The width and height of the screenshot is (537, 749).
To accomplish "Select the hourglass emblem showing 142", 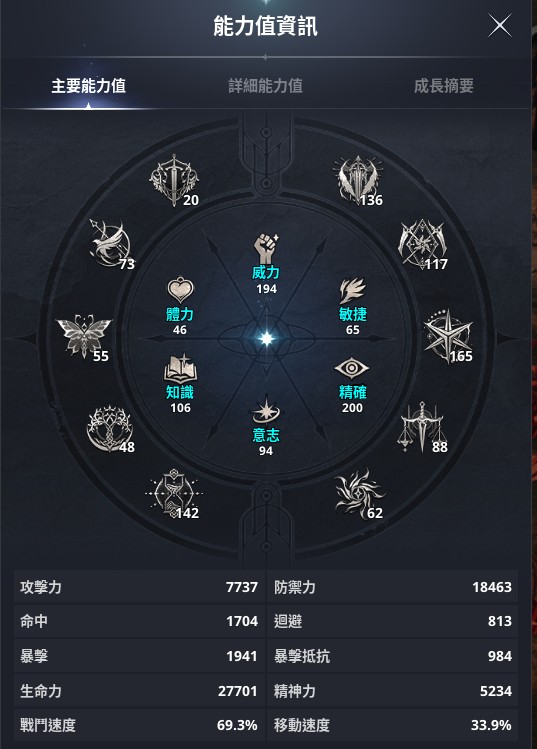I will [x=173, y=493].
